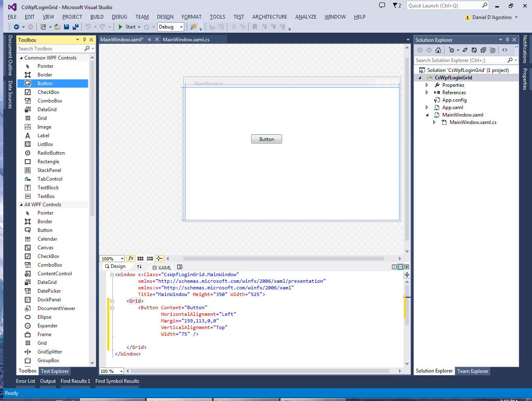
Task: Pin the Toolbox panel with auto-hide pin
Action: click(84, 40)
